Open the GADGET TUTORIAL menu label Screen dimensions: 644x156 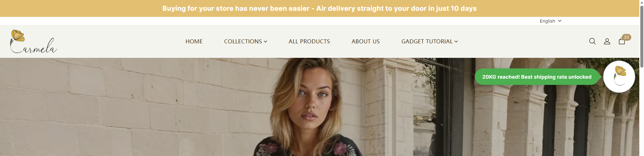click(x=427, y=41)
